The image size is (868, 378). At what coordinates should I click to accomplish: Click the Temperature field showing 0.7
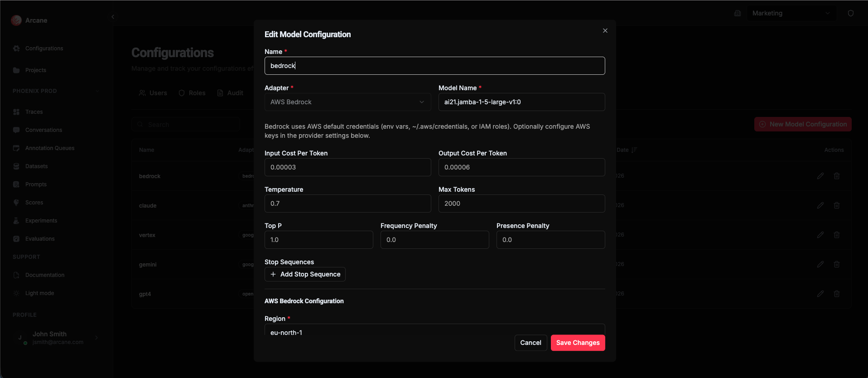click(x=347, y=204)
